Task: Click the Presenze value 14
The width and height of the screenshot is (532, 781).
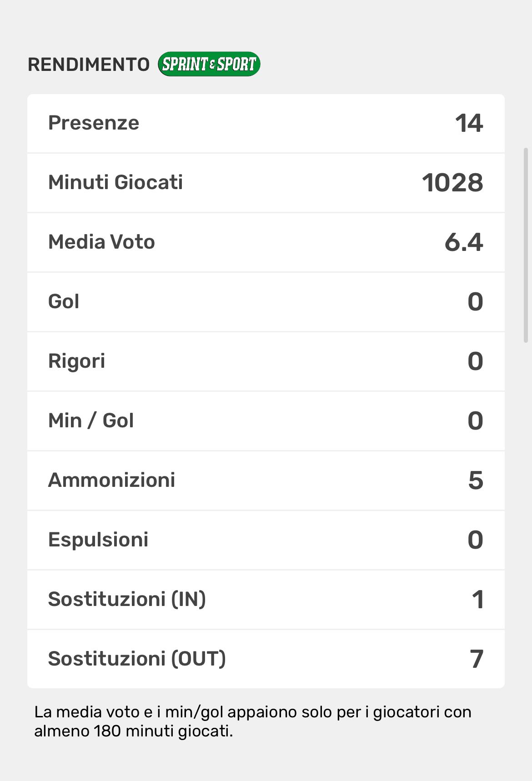Action: [469, 123]
